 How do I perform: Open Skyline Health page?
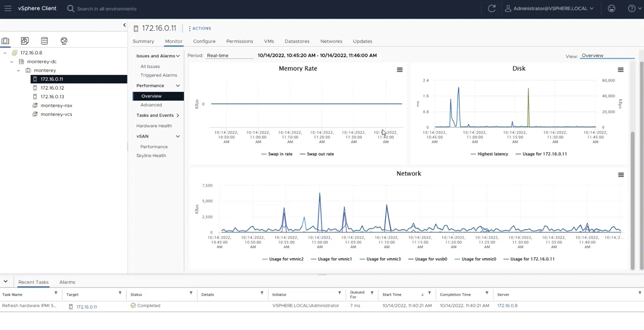(x=151, y=156)
